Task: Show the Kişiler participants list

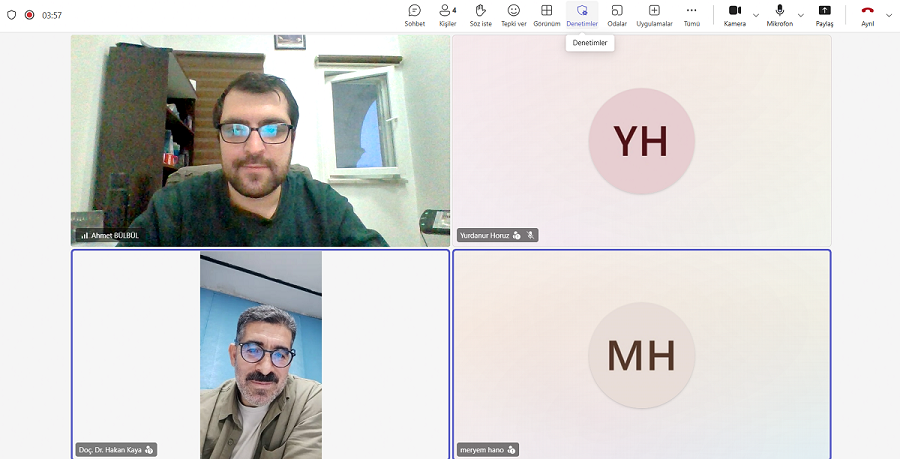Action: pos(447,15)
